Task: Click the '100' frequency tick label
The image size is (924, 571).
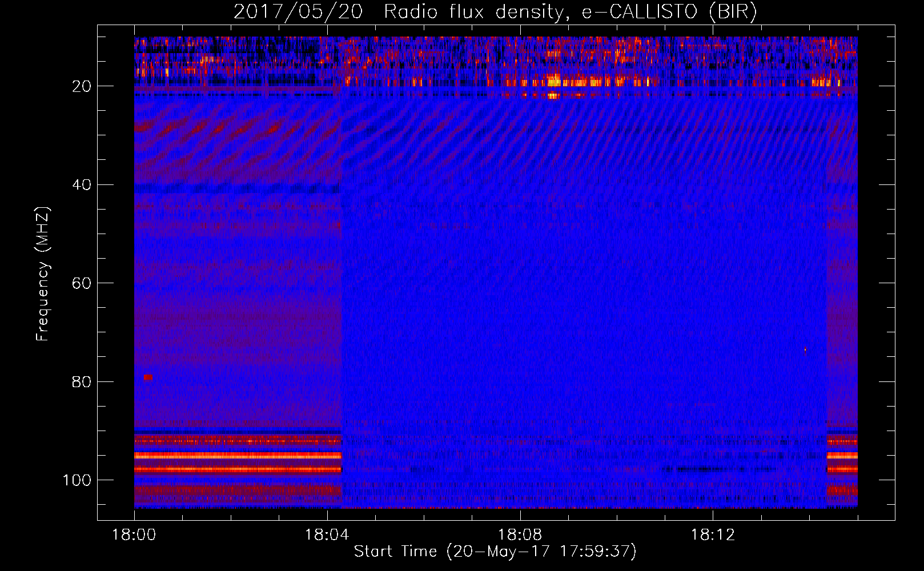Action: (x=77, y=480)
